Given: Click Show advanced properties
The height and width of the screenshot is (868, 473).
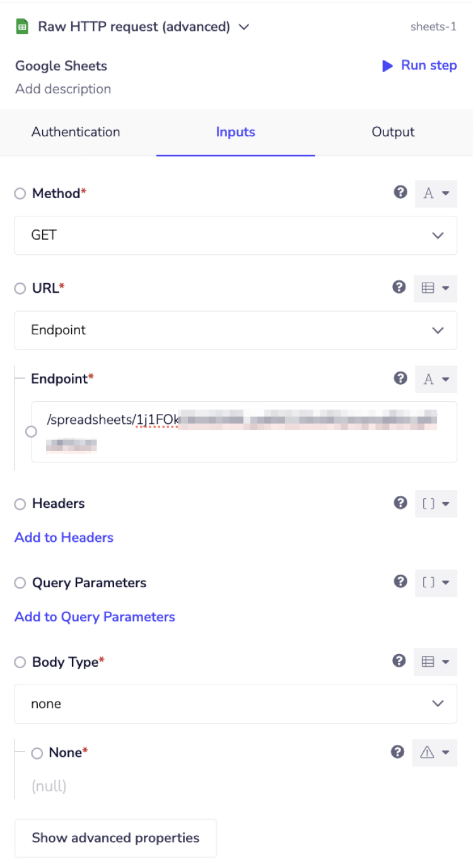Looking at the screenshot, I should tap(115, 838).
